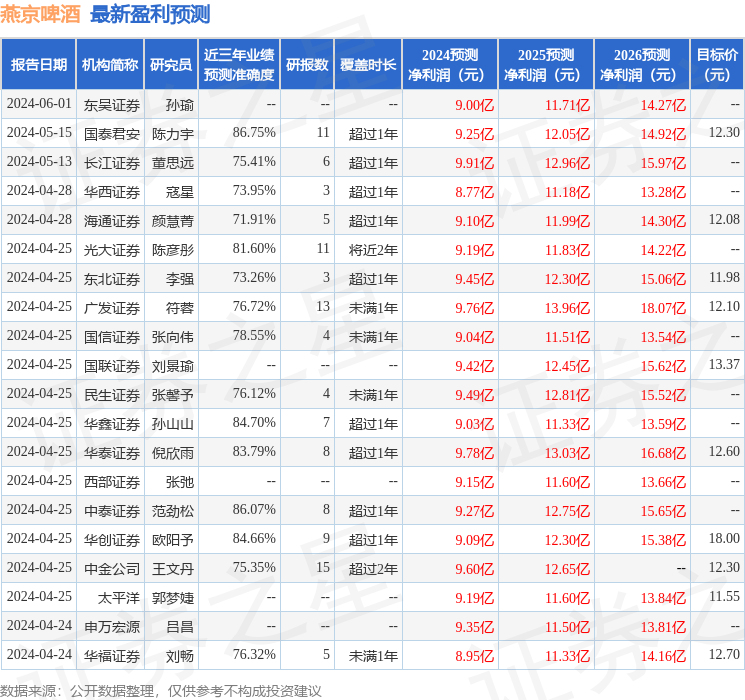745x700 pixels.
Task: Click 2024 forecast 9.60亿
Action: [474, 568]
